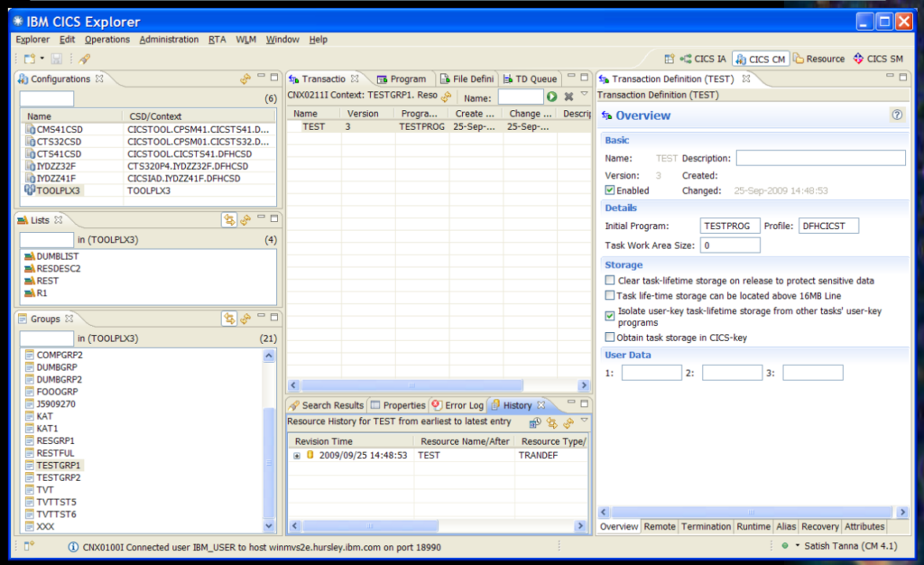Image resolution: width=924 pixels, height=565 pixels.
Task: Click History table horizontal scrollbar thumb
Action: 370,525
